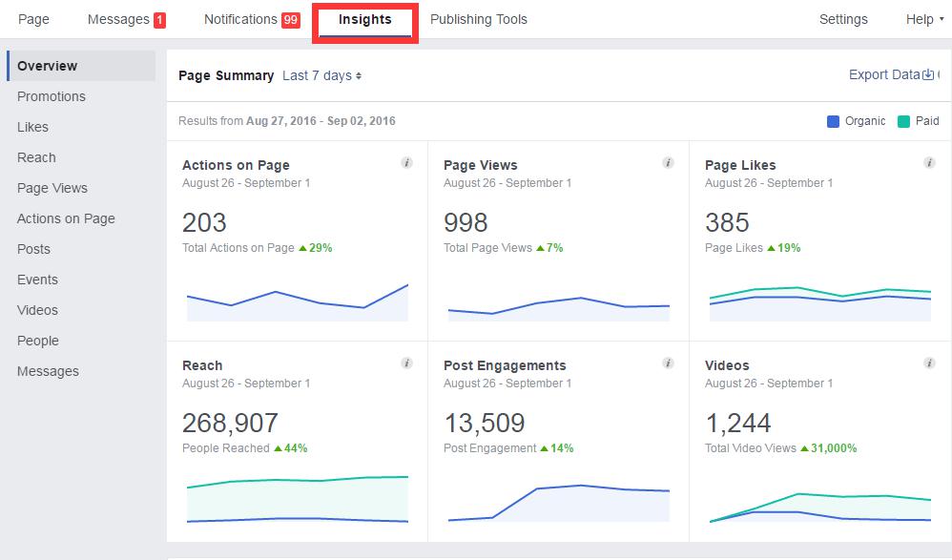Image resolution: width=952 pixels, height=560 pixels.
Task: Open the Last 7 days date range dropdown
Action: [321, 76]
